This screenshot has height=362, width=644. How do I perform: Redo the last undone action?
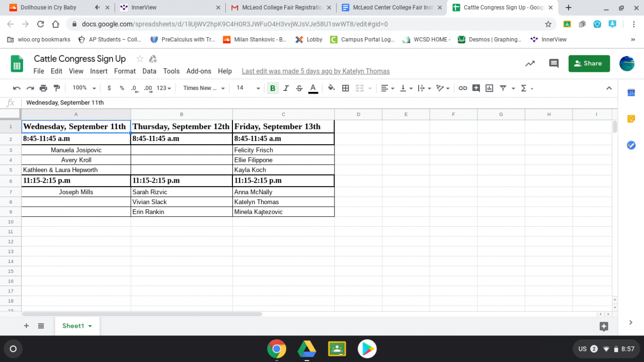[30, 88]
